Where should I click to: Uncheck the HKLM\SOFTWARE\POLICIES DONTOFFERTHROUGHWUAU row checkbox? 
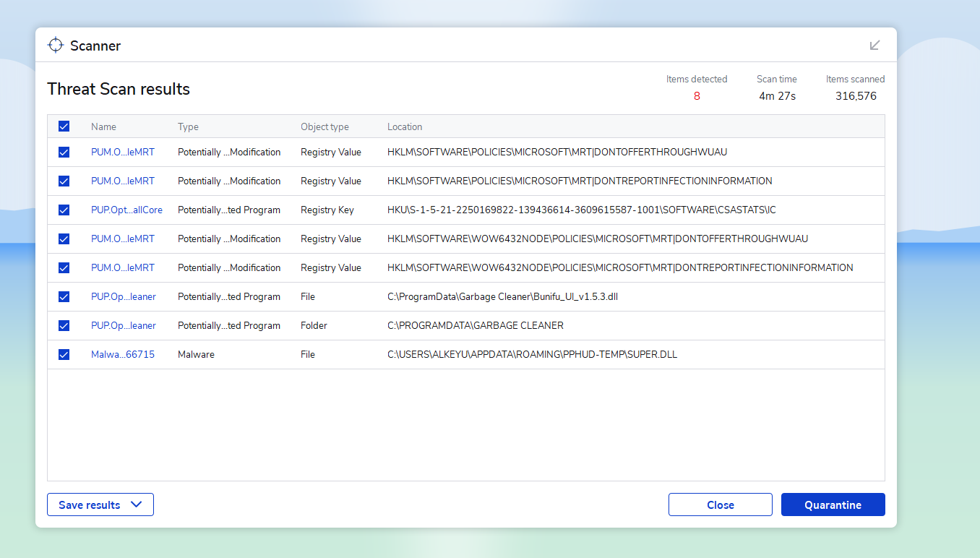pyautogui.click(x=64, y=153)
